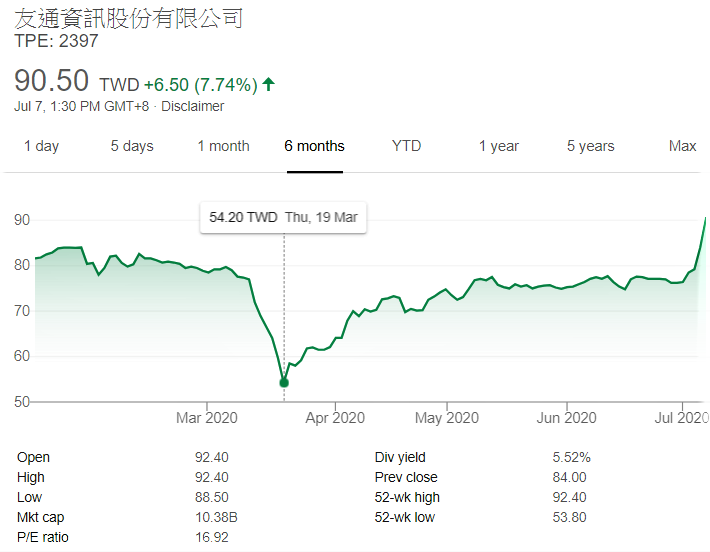Click the P/E ratio label

(x=43, y=537)
